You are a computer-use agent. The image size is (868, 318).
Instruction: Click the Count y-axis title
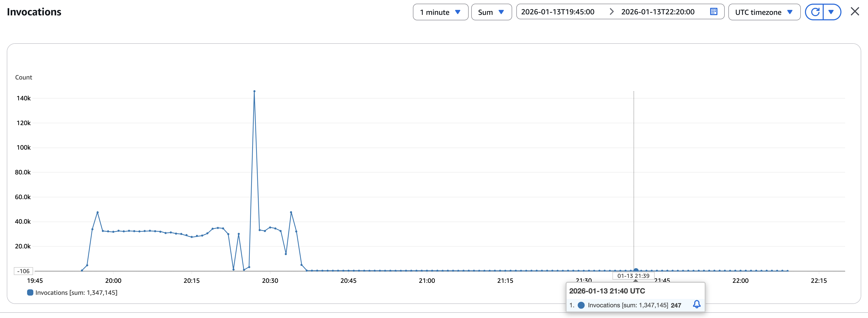pyautogui.click(x=24, y=77)
